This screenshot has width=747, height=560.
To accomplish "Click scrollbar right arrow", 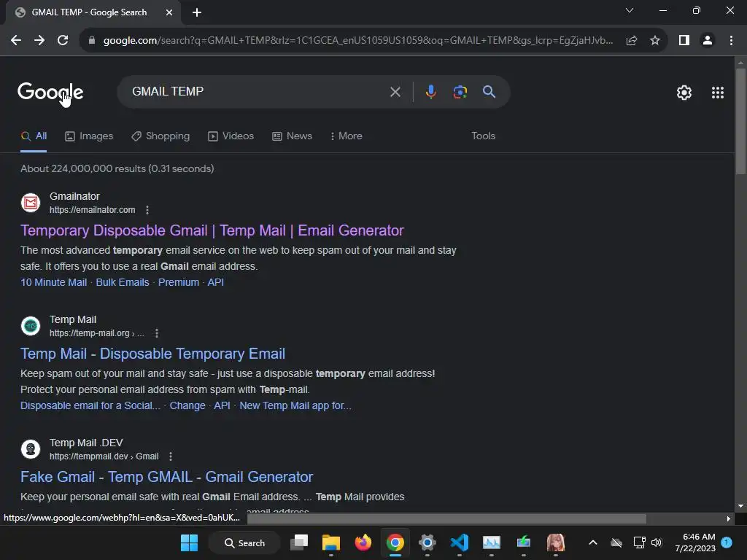I will 728,518.
